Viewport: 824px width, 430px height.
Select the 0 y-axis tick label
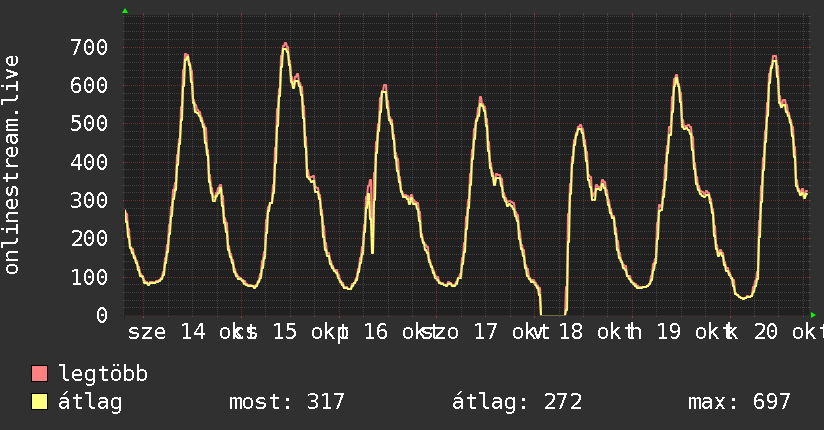click(x=102, y=315)
